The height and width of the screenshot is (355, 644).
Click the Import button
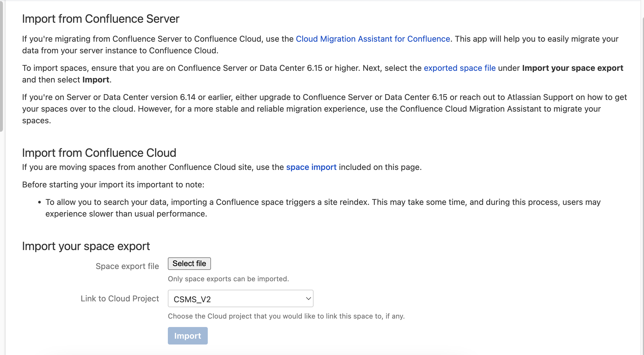tap(188, 336)
